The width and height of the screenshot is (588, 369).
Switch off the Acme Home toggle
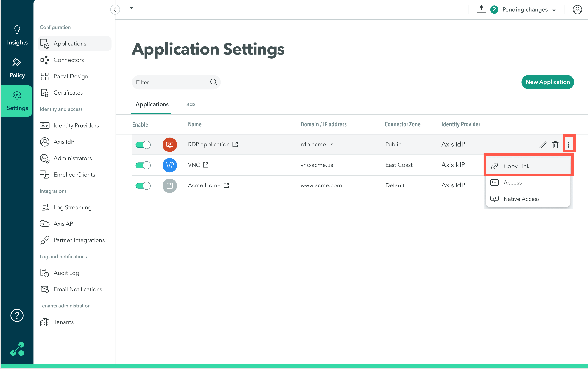tap(143, 185)
